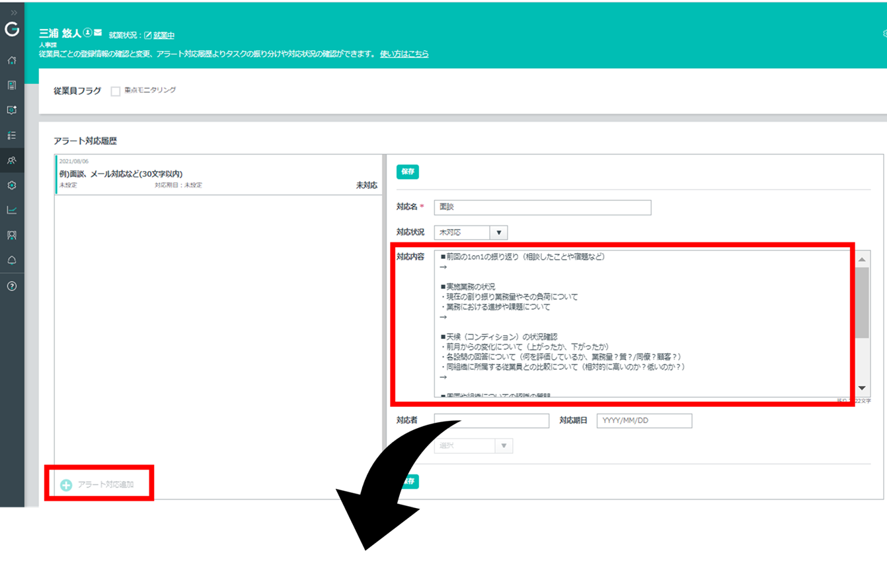Open the help question mark icon
Viewport: 887px width, 588px height.
(12, 286)
